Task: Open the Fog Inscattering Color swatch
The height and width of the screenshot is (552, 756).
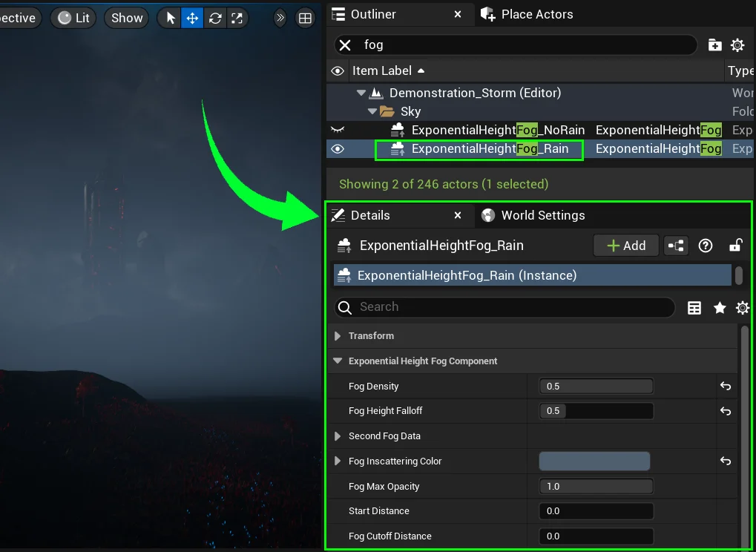Action: pyautogui.click(x=594, y=461)
